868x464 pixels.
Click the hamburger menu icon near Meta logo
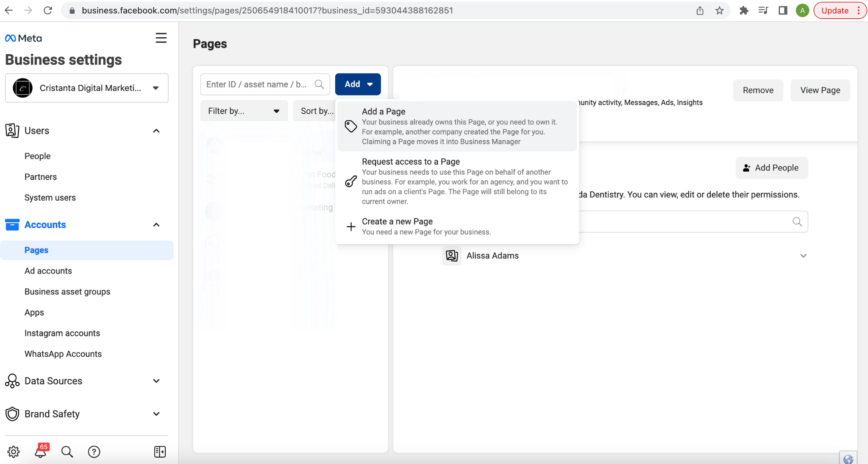(x=161, y=38)
